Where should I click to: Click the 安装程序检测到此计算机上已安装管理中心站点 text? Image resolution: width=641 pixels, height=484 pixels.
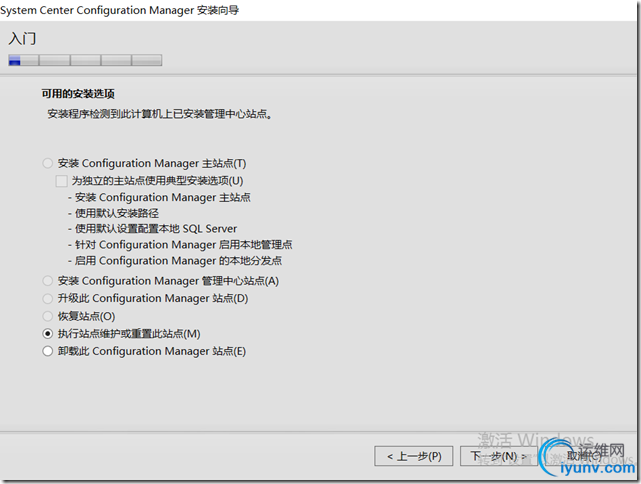pos(159,114)
